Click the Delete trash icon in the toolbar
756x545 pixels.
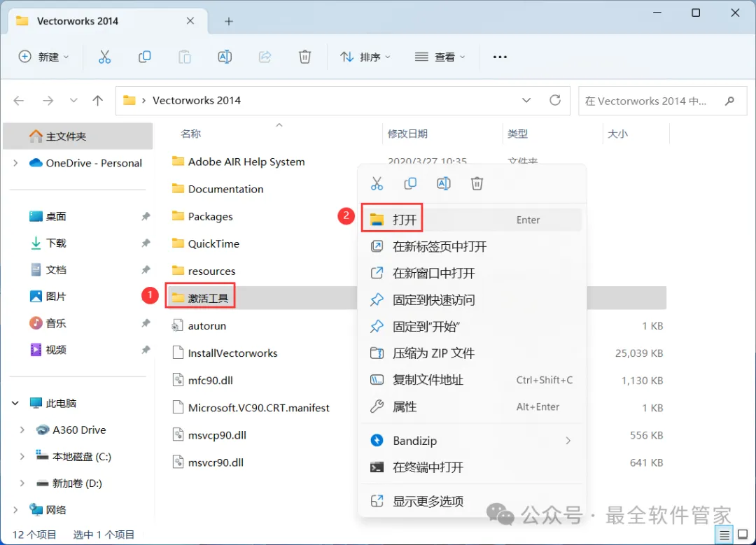coord(304,57)
